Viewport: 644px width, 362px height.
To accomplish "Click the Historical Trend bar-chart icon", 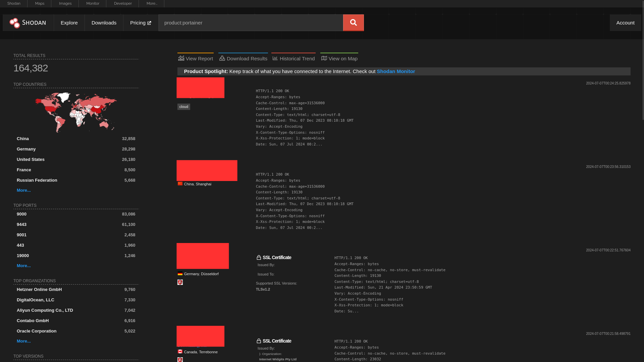I will (275, 58).
